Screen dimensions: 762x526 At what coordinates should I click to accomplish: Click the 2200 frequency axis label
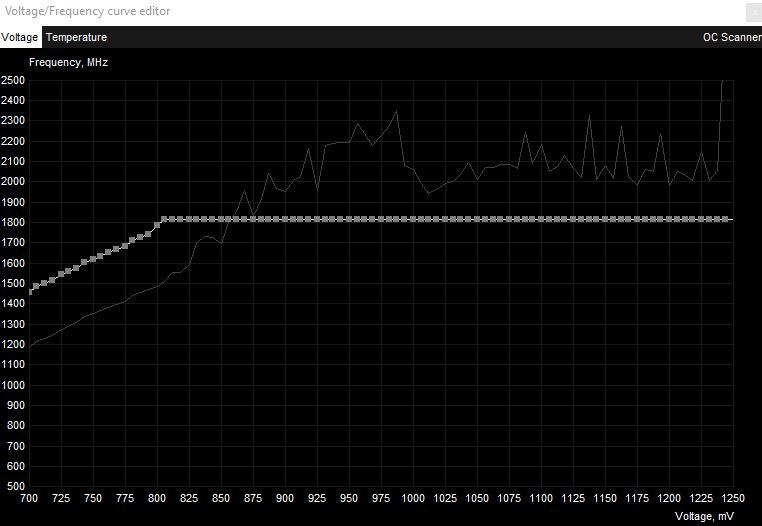coord(13,141)
